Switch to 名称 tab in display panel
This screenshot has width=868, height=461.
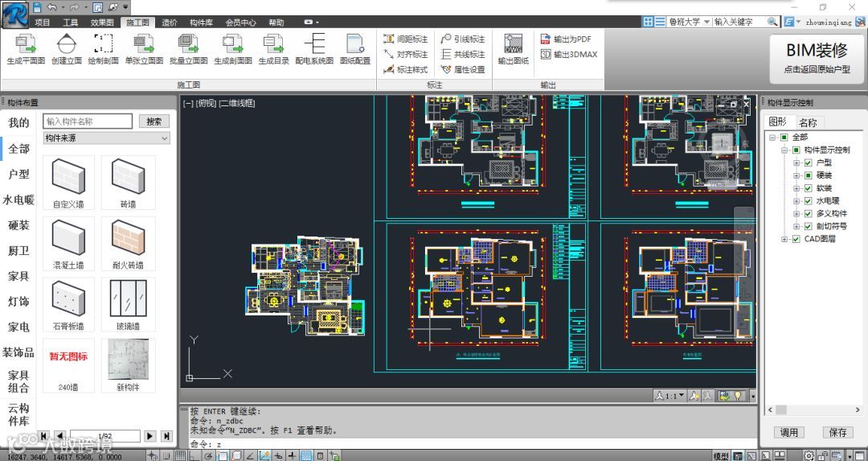[x=808, y=122]
